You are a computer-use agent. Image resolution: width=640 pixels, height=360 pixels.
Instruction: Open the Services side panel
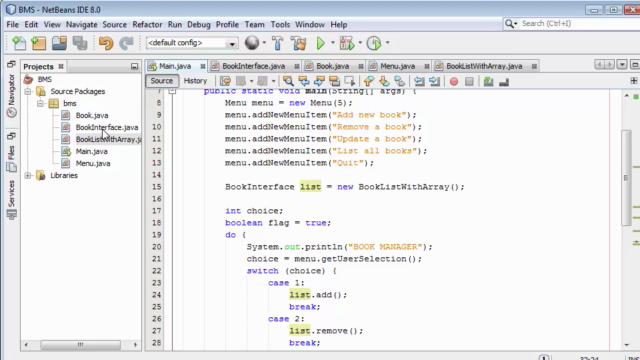pos(11,199)
